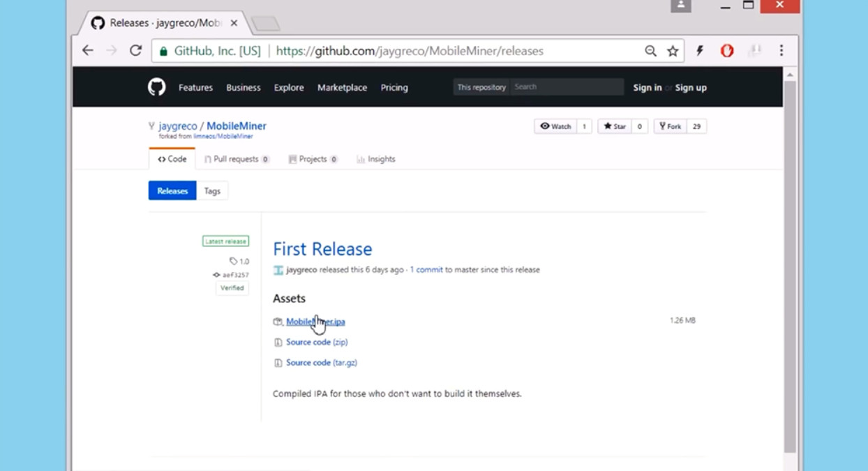
Task: Download Source code (zip)
Action: coord(317,342)
